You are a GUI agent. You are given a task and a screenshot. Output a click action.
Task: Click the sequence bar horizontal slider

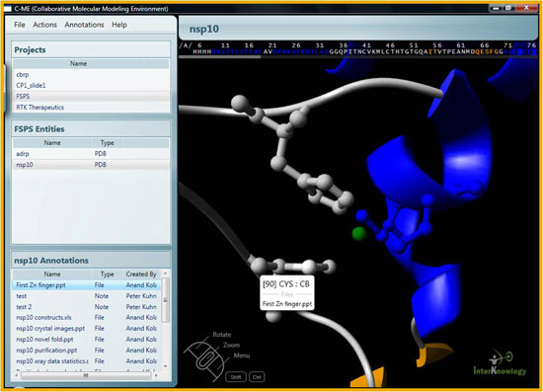(x=219, y=57)
